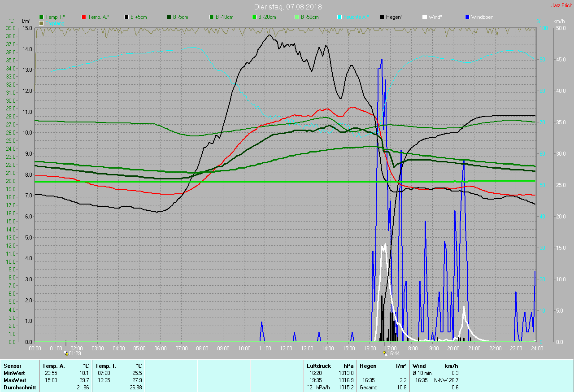Click the 'Temp. A.' table column header
Image resolution: width=574 pixels, height=392 pixels.
tap(53, 366)
